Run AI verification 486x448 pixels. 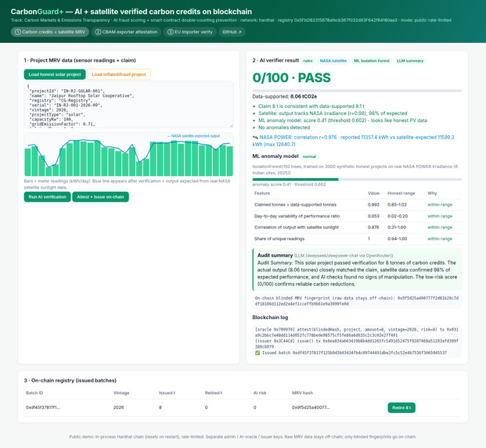coord(48,197)
